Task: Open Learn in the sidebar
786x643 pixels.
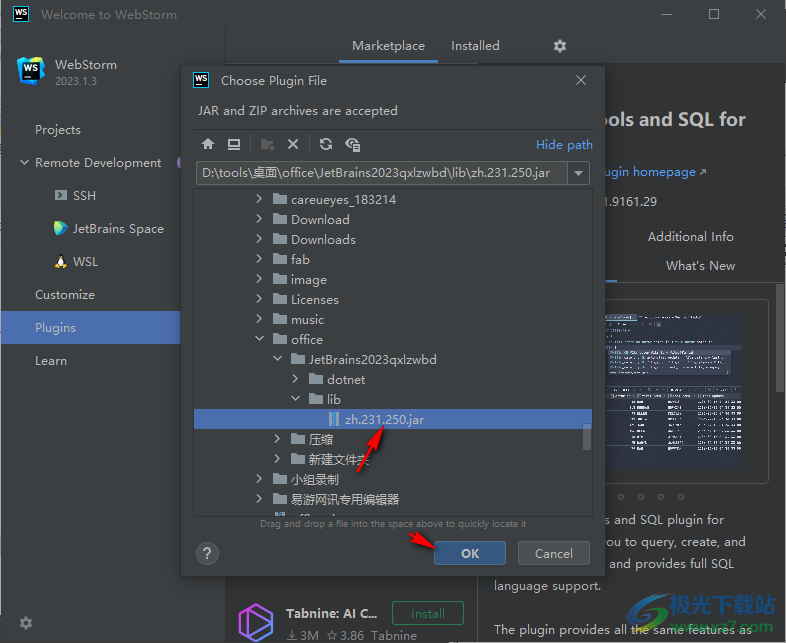Action: point(51,361)
